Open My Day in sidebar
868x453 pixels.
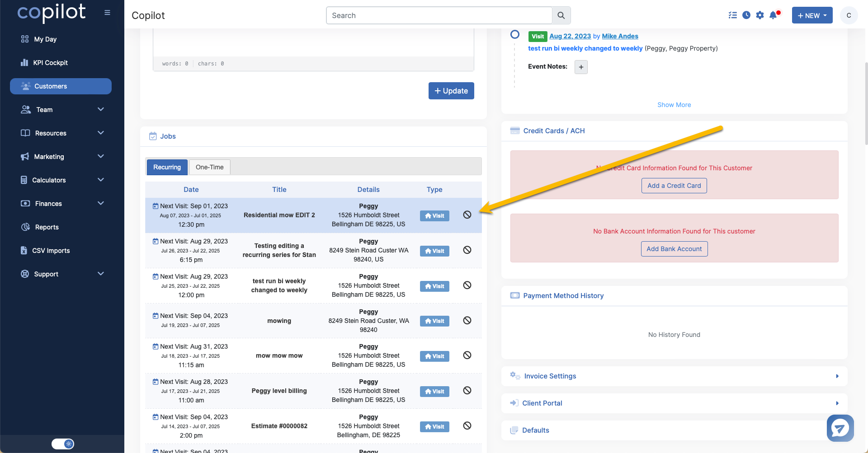pyautogui.click(x=45, y=39)
